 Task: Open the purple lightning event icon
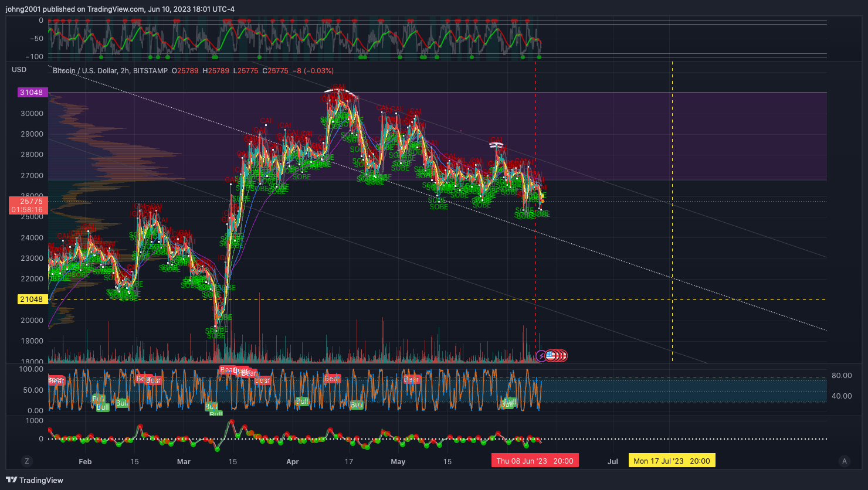[x=541, y=355]
